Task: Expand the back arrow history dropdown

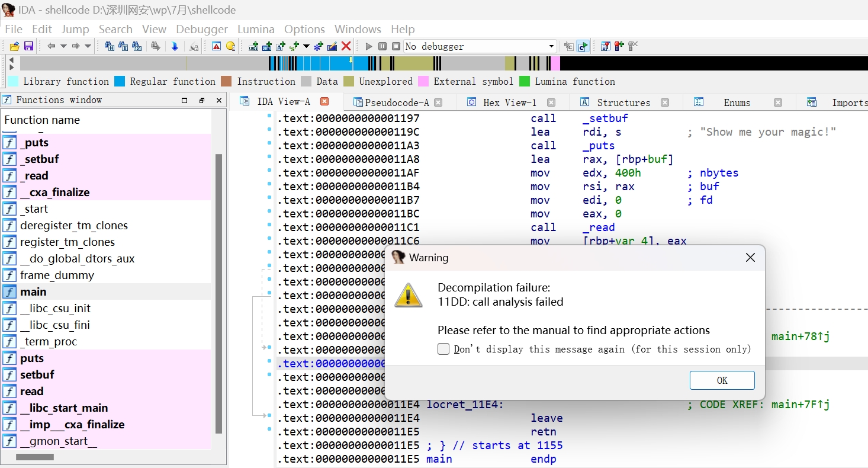Action: [x=63, y=46]
